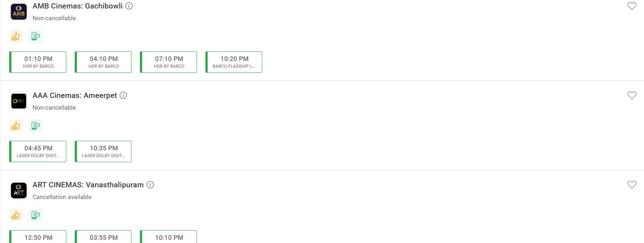This screenshot has width=644, height=243.
Task: Click mobile ticket icon under AAA Cinemas
Action: pyautogui.click(x=35, y=126)
